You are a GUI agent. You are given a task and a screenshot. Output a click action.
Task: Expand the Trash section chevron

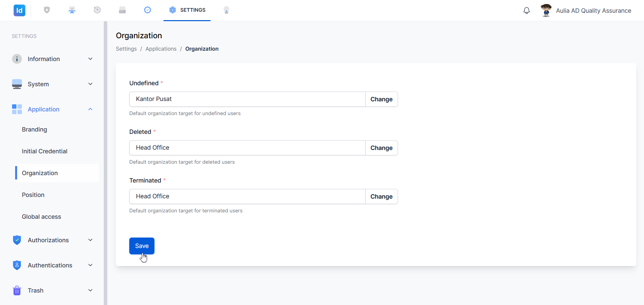point(90,290)
